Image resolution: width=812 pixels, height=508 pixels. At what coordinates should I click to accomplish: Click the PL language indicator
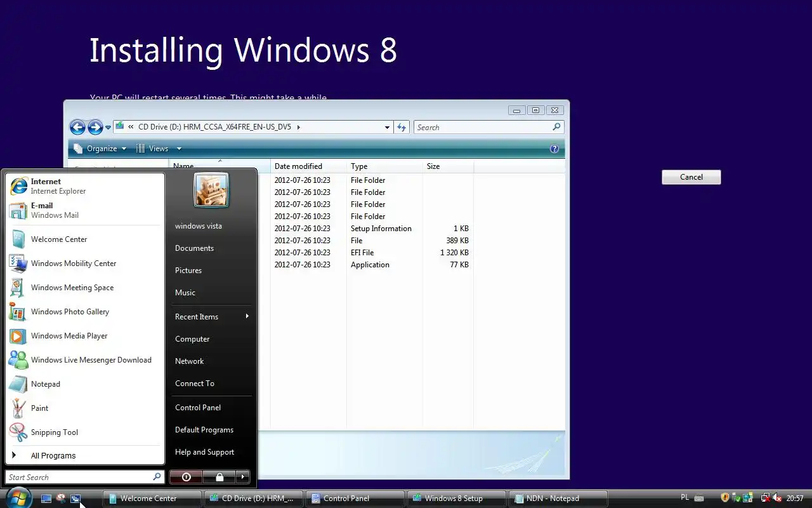(684, 497)
